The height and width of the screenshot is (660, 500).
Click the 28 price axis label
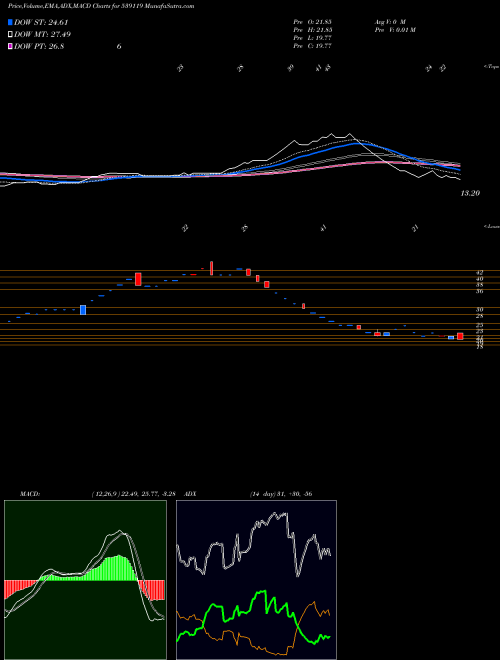tap(480, 316)
